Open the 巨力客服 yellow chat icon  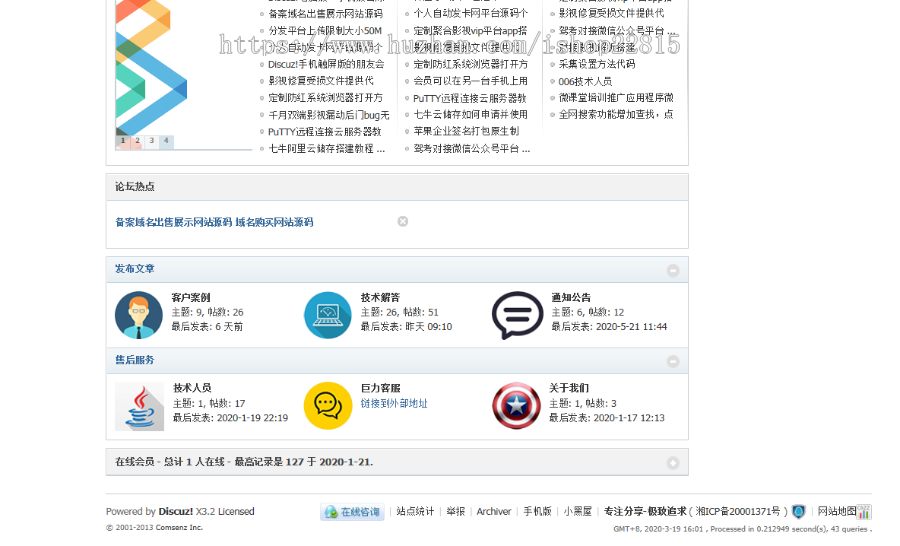328,406
